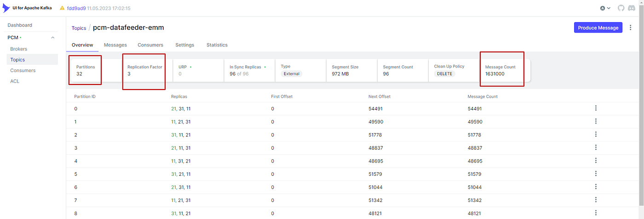Click the Next Offset value 51778

(375, 135)
